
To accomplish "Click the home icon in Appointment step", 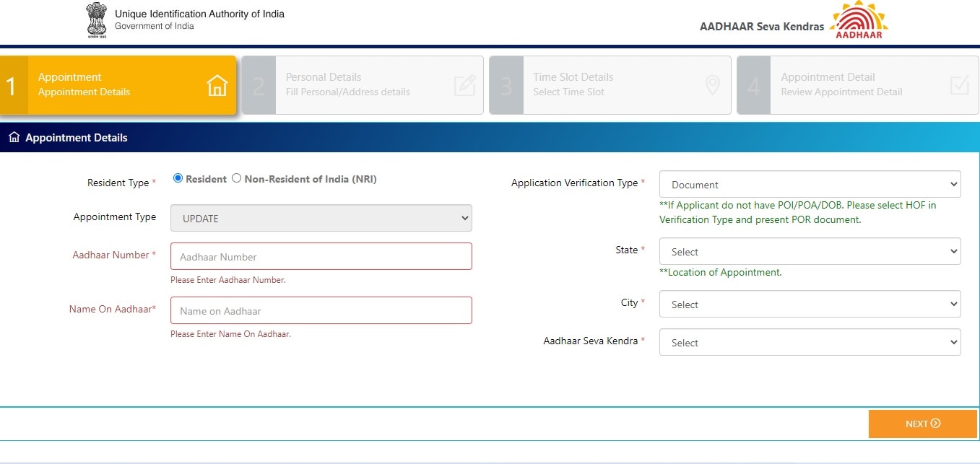I will coord(217,86).
